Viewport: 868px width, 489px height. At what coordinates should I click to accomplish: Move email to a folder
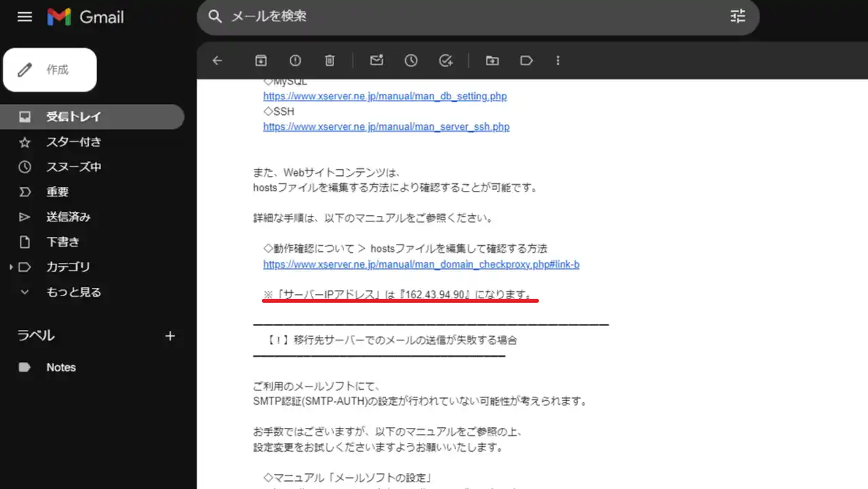point(492,60)
